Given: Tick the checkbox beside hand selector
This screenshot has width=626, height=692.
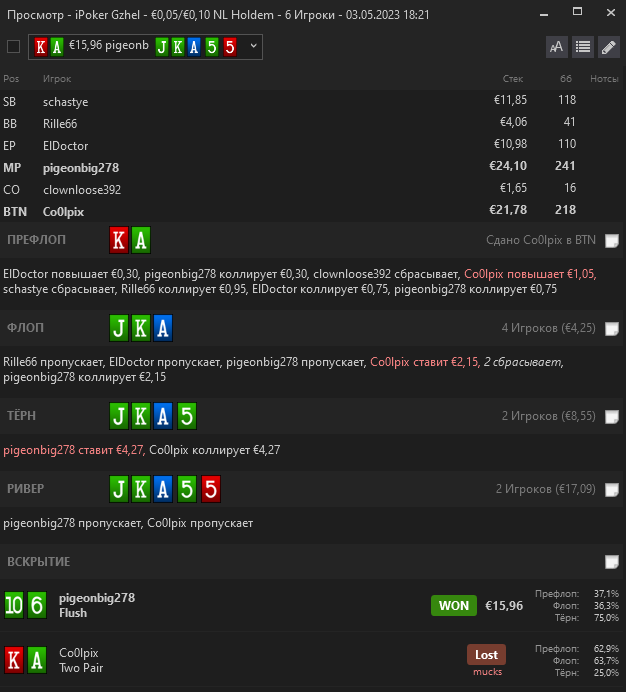Looking at the screenshot, I should tap(14, 46).
